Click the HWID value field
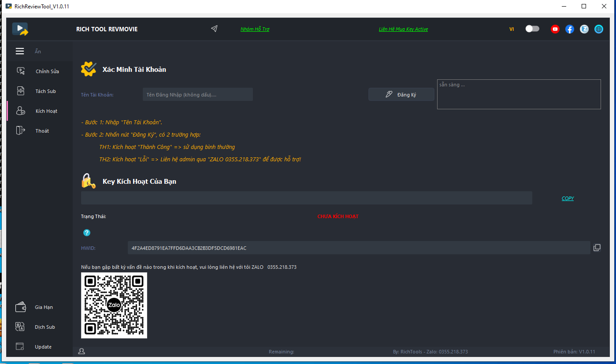Viewport: 616px width, 364px height. pos(359,248)
